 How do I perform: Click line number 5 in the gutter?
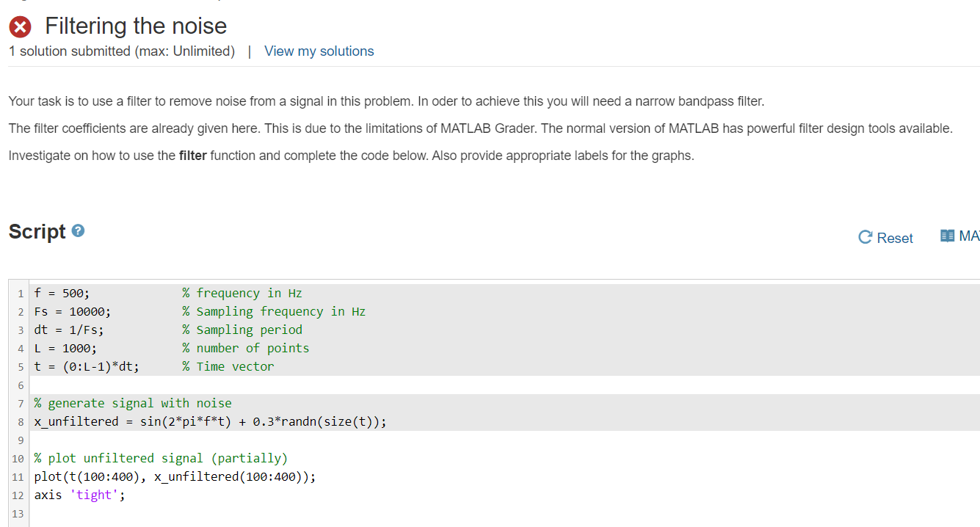20,366
